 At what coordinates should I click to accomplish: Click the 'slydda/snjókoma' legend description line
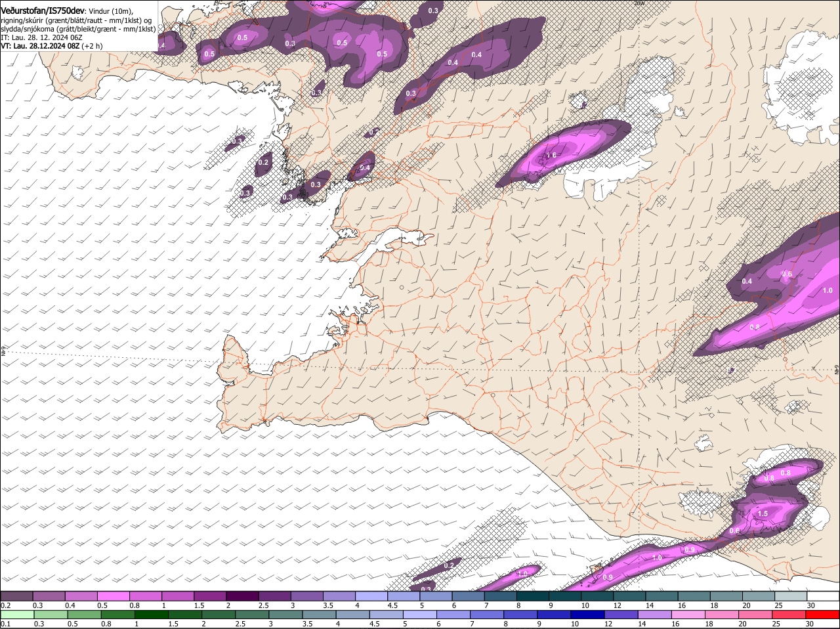coord(78,29)
